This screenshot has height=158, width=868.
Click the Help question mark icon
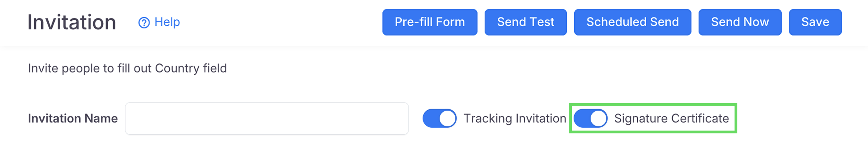(x=144, y=23)
